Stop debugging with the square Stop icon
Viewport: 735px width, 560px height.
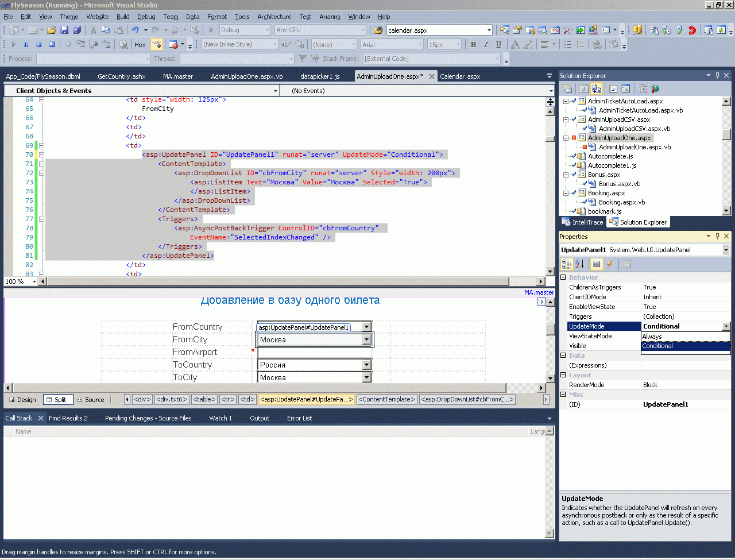click(x=38, y=44)
